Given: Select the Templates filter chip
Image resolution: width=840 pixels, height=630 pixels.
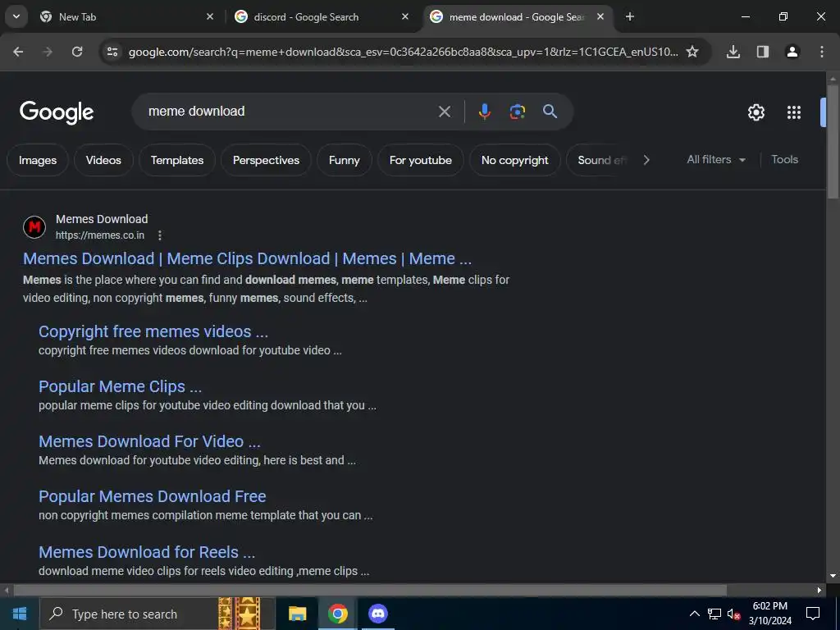Looking at the screenshot, I should click(177, 160).
